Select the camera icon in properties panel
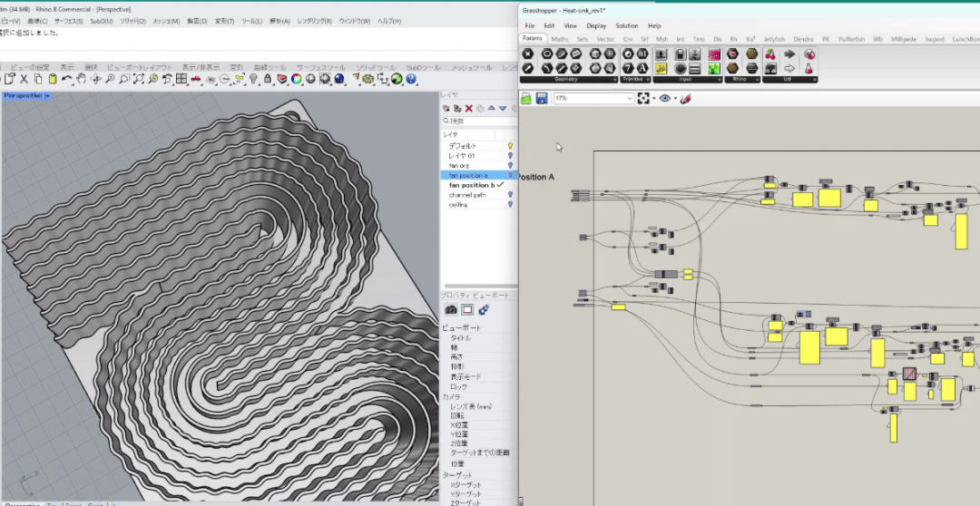 point(451,310)
